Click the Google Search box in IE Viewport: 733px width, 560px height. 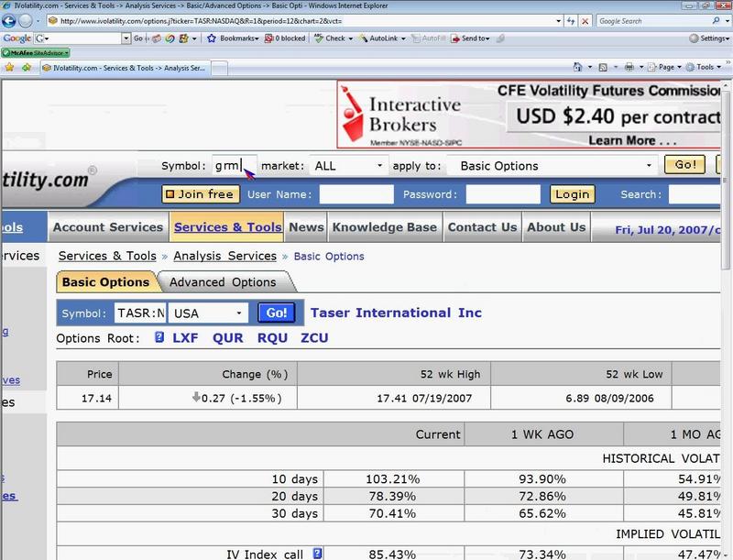pyautogui.click(x=654, y=21)
